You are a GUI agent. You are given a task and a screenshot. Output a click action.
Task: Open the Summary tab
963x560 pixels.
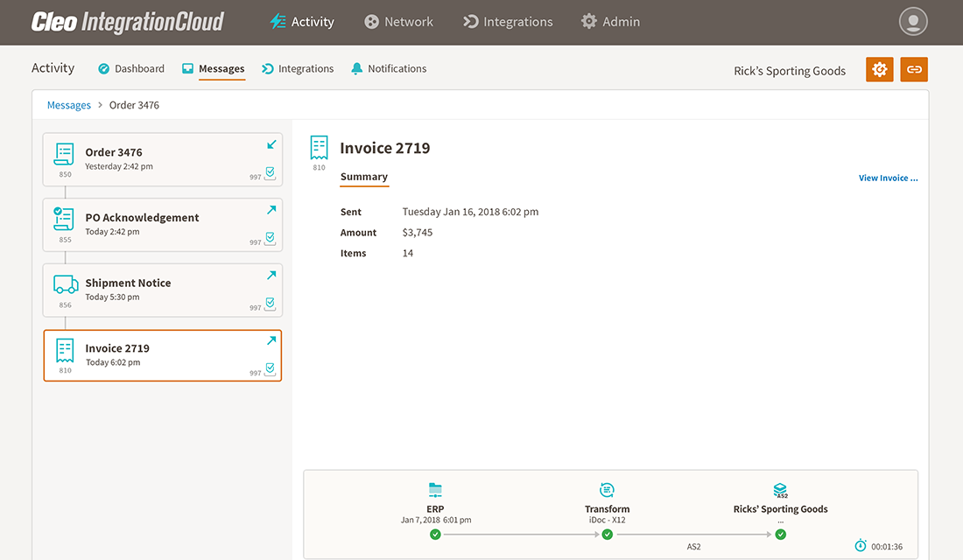click(364, 177)
